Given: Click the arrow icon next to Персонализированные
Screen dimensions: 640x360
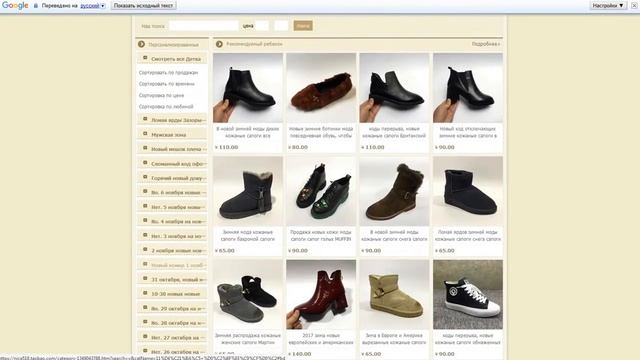Looking at the screenshot, I should pos(141,44).
